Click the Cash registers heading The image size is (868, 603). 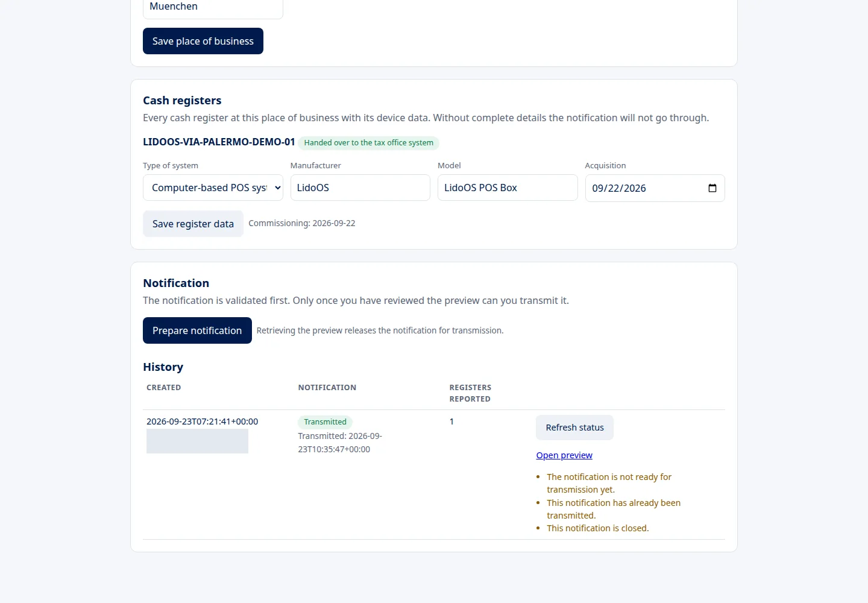[x=182, y=101]
